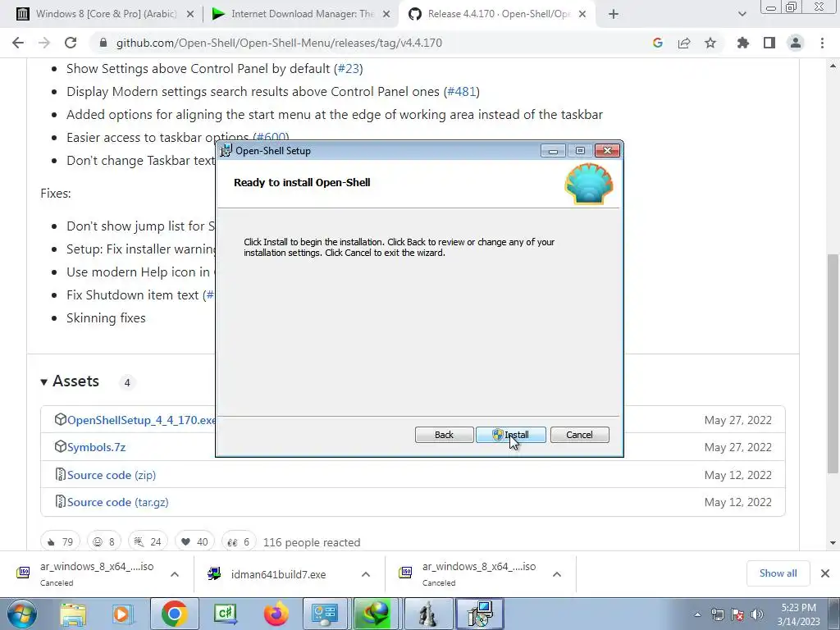Click the "116 people reacted" text
Image resolution: width=840 pixels, height=630 pixels.
click(312, 542)
